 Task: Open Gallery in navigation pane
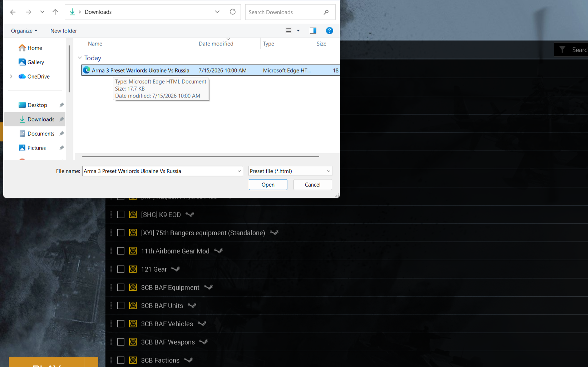(35, 62)
